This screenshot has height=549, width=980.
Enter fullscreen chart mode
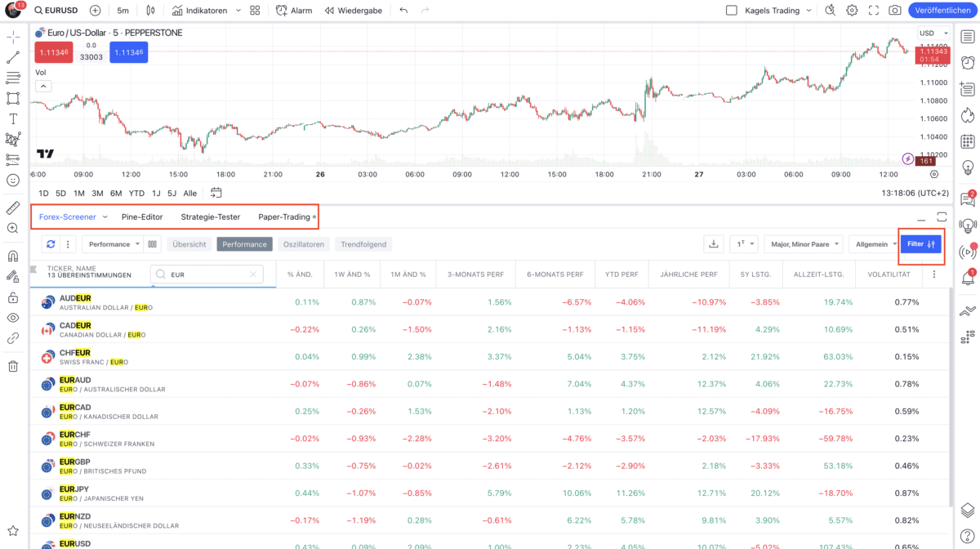tap(875, 10)
